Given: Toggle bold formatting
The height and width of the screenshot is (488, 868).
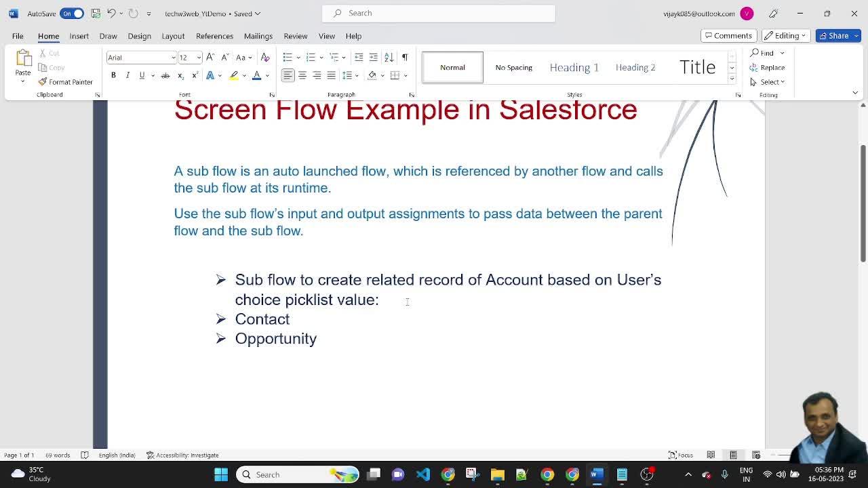Looking at the screenshot, I should coord(113,75).
